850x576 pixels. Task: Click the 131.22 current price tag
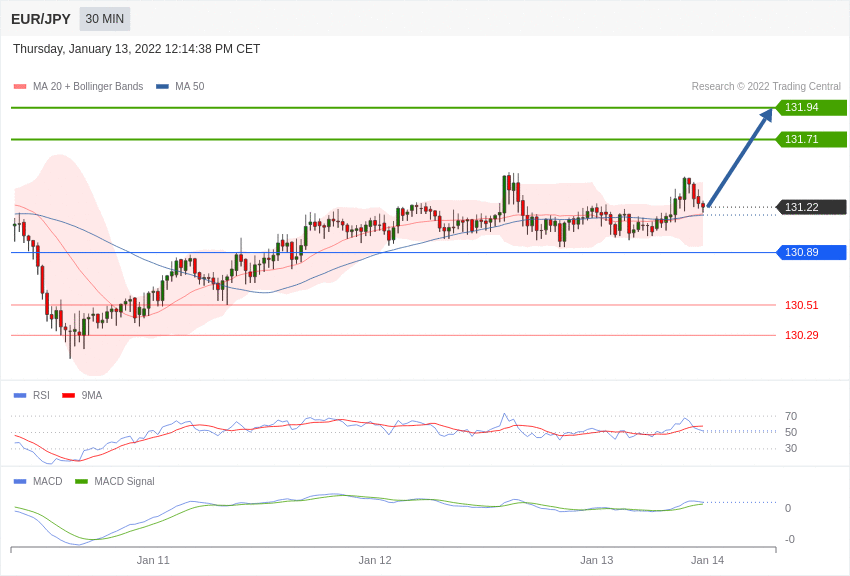pos(811,207)
